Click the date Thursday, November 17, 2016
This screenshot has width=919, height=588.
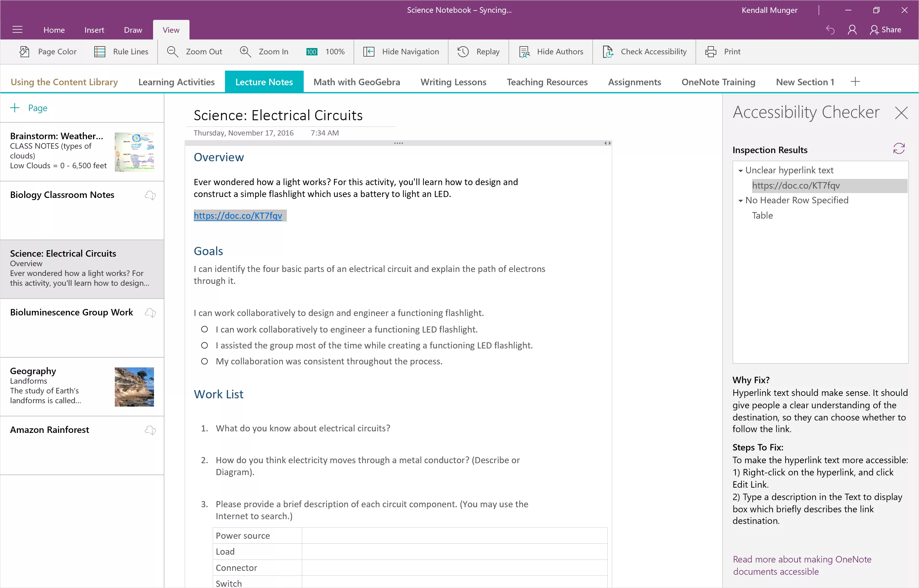243,133
